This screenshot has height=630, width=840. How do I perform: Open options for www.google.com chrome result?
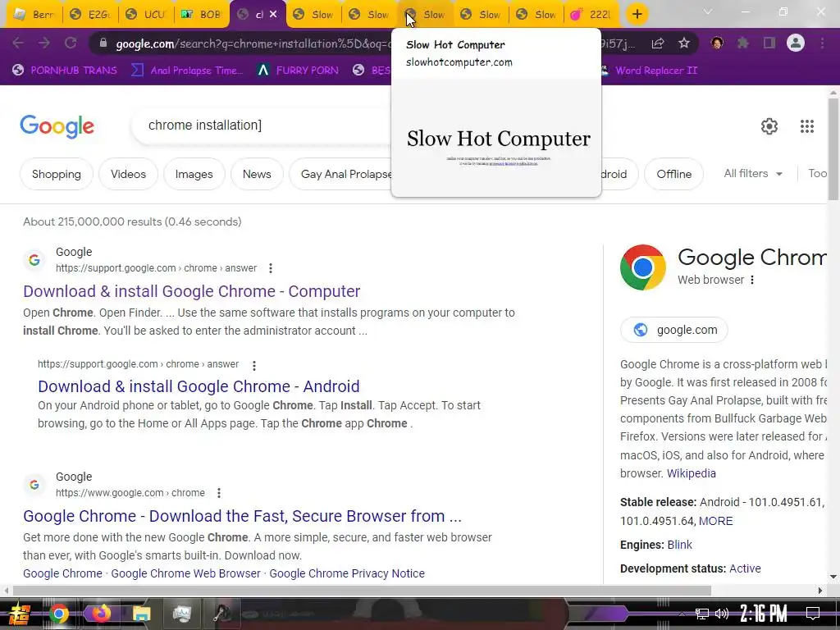218,493
